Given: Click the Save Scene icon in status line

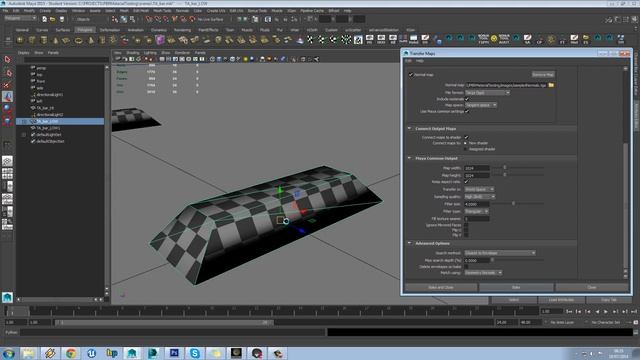Looking at the screenshot, I should click(x=62, y=19).
